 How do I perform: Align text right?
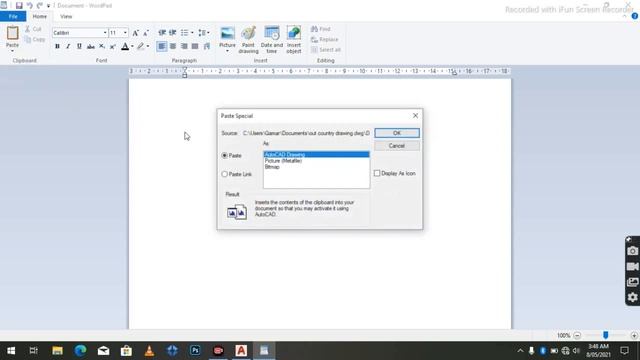click(x=184, y=47)
